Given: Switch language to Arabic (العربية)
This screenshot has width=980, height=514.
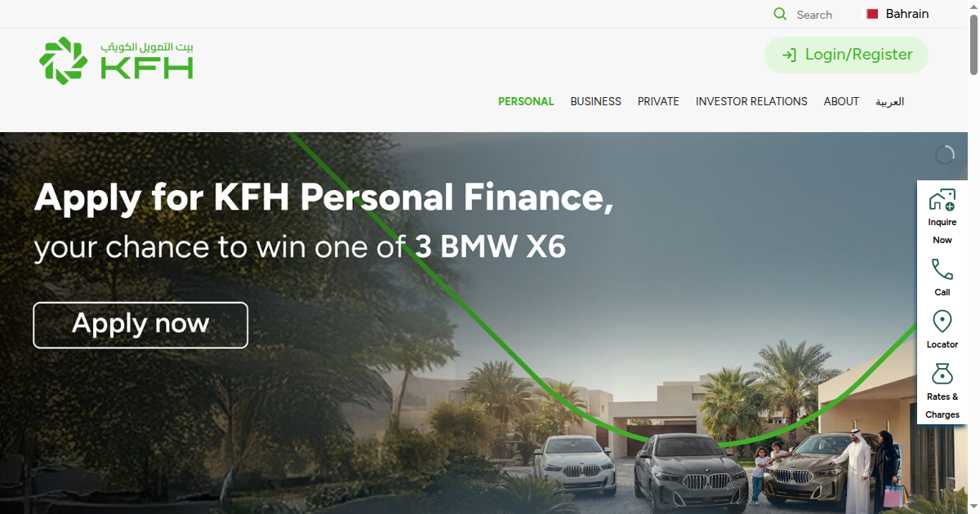Looking at the screenshot, I should coord(890,101).
